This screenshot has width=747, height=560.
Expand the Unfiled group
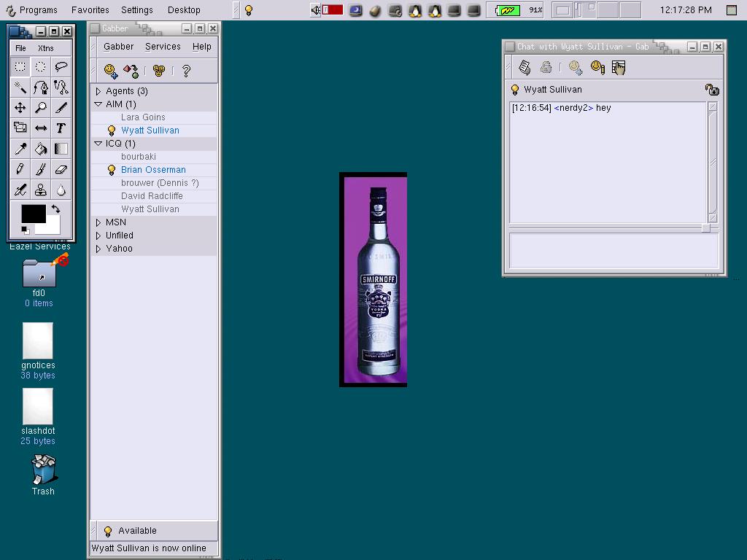98,236
